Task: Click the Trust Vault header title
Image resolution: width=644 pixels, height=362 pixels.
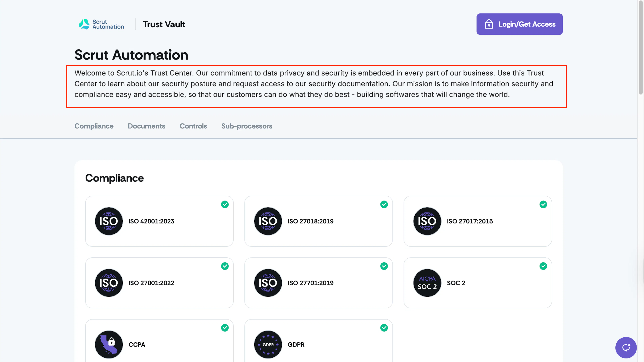Action: click(x=164, y=24)
